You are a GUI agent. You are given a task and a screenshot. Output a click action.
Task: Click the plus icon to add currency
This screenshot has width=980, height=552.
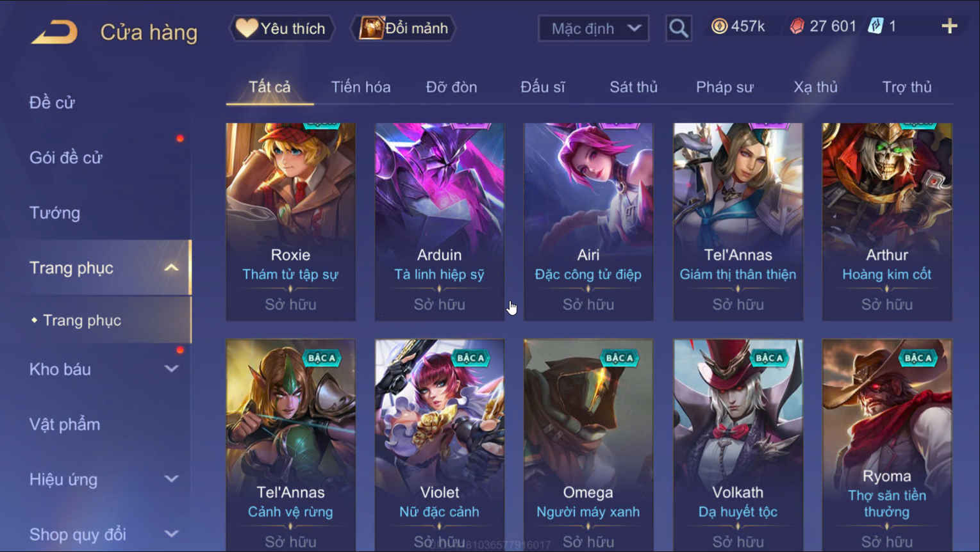tap(949, 26)
